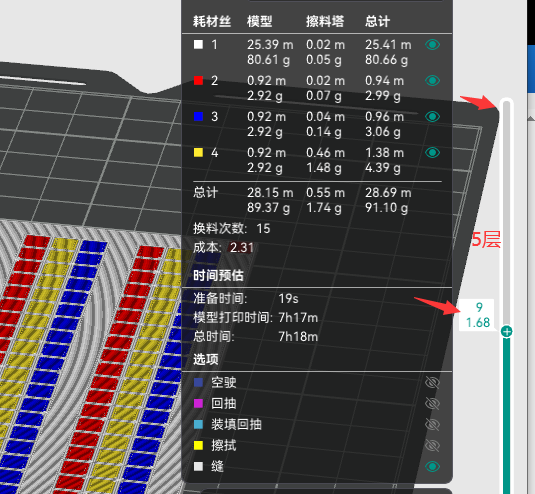Image resolution: width=535 pixels, height=494 pixels.
Task: Show 擦拭 wipe via its eye icon
Action: coord(432,446)
